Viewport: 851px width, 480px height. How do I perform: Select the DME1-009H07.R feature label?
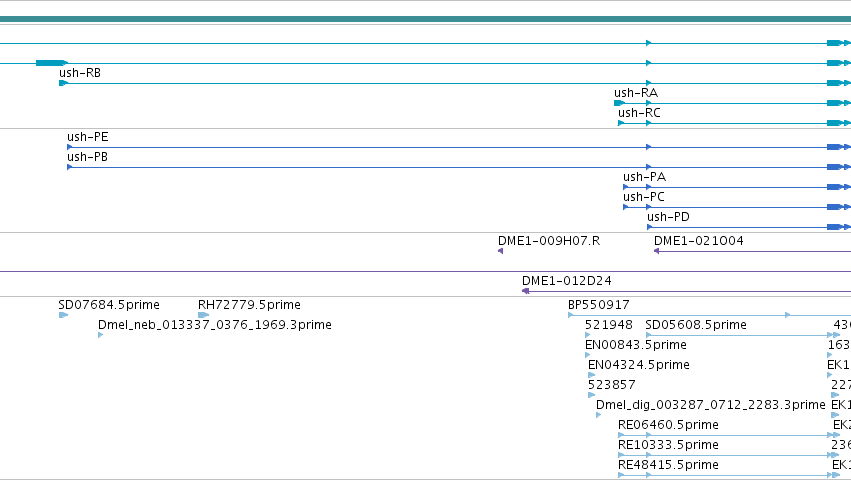(549, 241)
